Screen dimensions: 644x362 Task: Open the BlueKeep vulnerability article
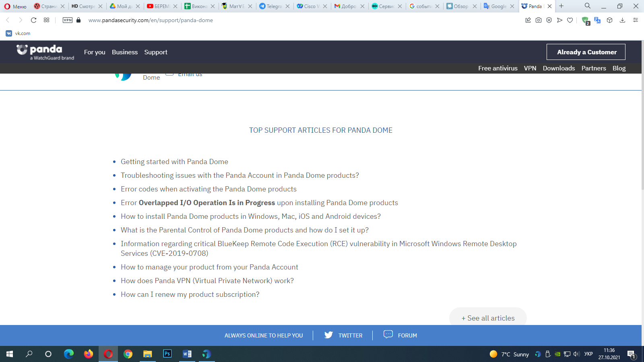tap(319, 249)
